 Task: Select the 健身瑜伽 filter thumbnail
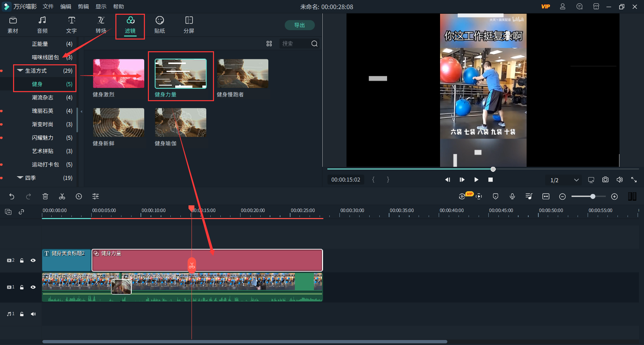[x=180, y=123]
